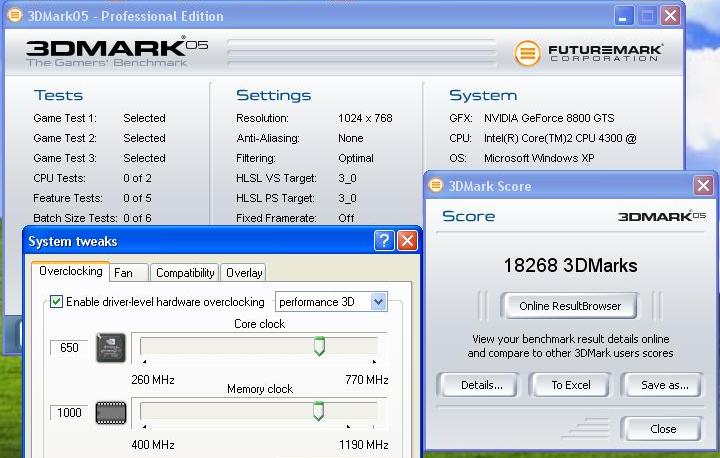Click the GPU chip icon beside Core clock

tap(111, 348)
